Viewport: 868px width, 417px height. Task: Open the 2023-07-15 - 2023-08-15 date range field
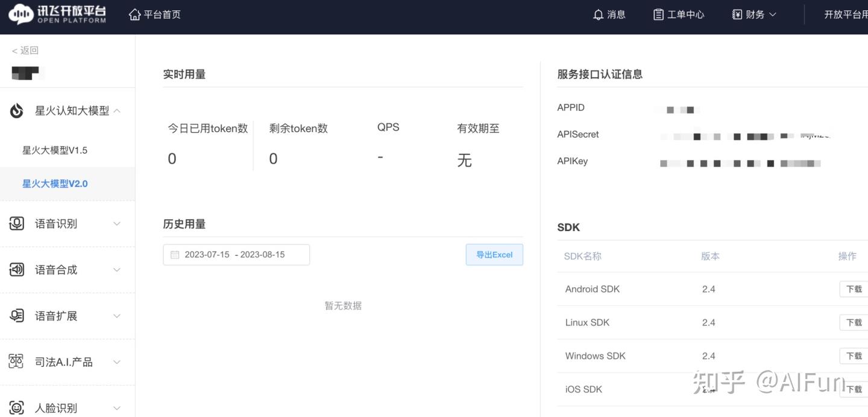click(x=236, y=255)
